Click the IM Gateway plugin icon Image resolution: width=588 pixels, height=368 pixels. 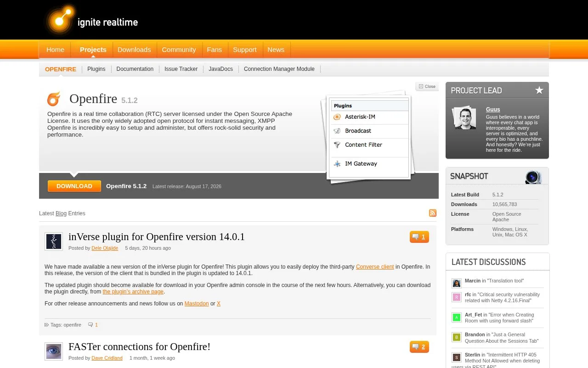pyautogui.click(x=337, y=164)
